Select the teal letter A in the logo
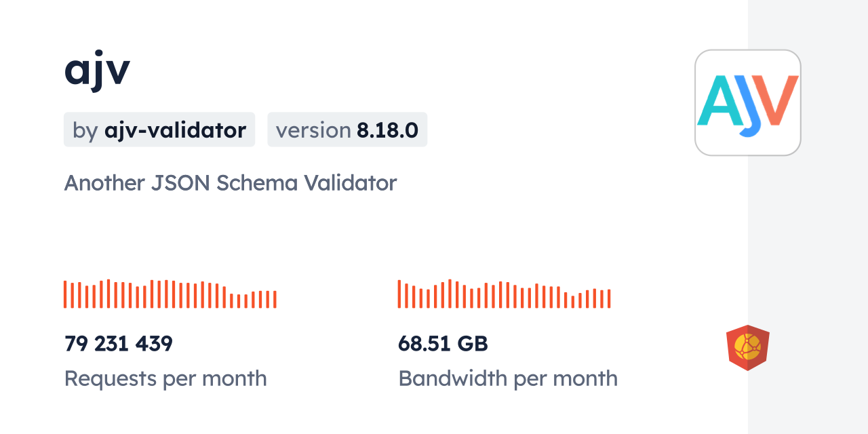This screenshot has width=868, height=434. (x=717, y=100)
